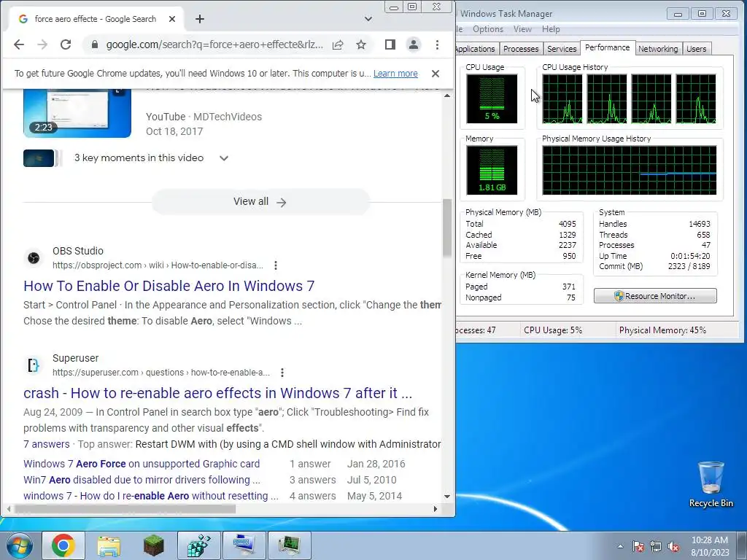Open Superuser result options menu
This screenshot has width=747, height=560.
coord(282,373)
